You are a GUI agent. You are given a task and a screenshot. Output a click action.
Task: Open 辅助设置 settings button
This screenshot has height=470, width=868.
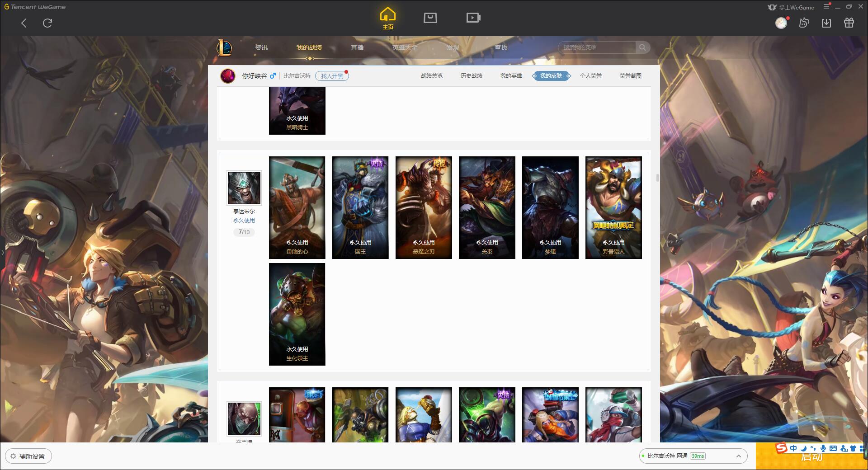click(28, 456)
